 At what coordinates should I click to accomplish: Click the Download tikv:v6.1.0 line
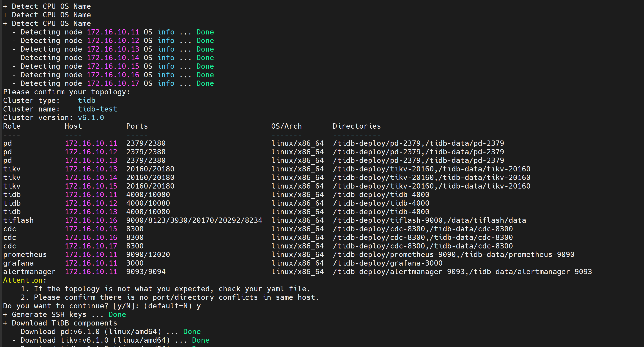[111, 340]
